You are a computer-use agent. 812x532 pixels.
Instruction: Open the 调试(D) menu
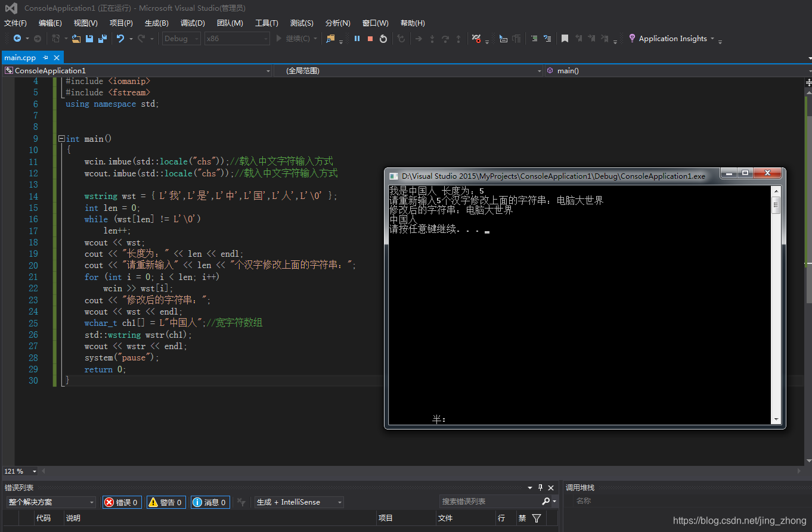(192, 23)
